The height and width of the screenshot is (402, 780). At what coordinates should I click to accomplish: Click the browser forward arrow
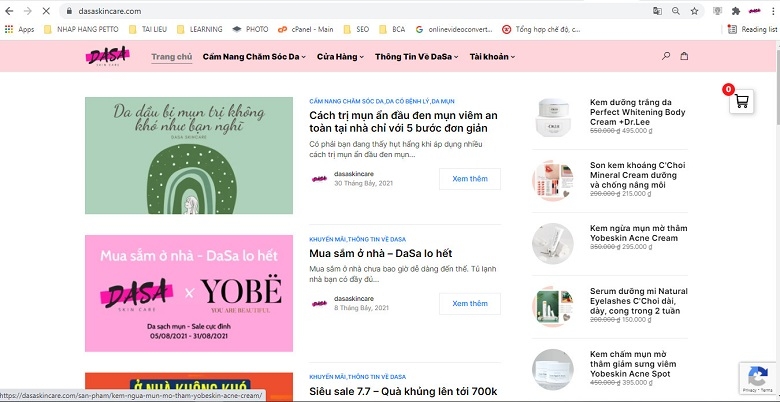point(27,11)
